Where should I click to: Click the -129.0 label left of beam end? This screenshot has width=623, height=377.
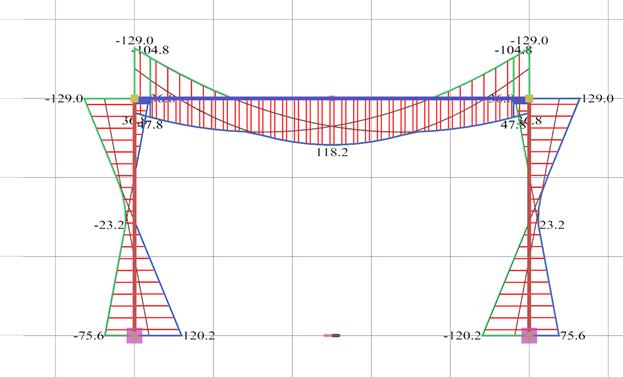[64, 99]
